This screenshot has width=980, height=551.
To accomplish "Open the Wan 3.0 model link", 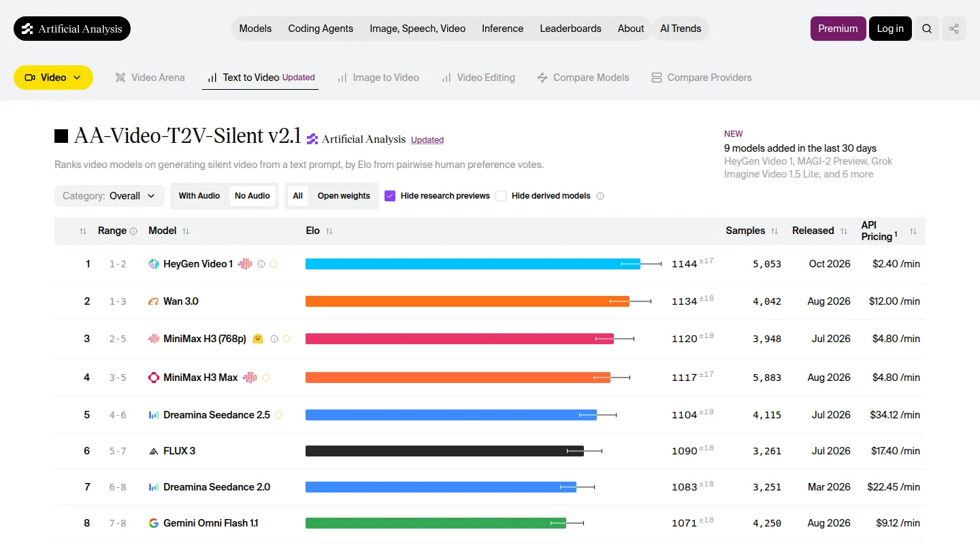I will click(181, 301).
